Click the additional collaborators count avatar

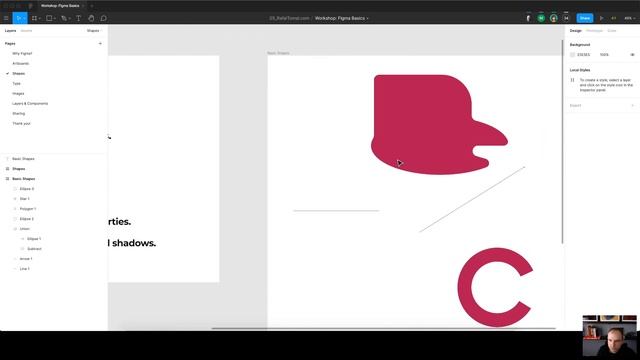[x=566, y=18]
